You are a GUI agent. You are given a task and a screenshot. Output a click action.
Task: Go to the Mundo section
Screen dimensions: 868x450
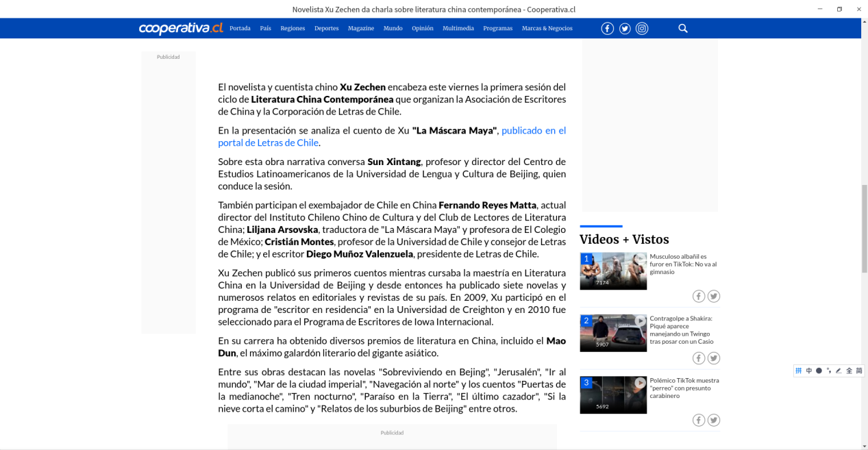point(393,28)
